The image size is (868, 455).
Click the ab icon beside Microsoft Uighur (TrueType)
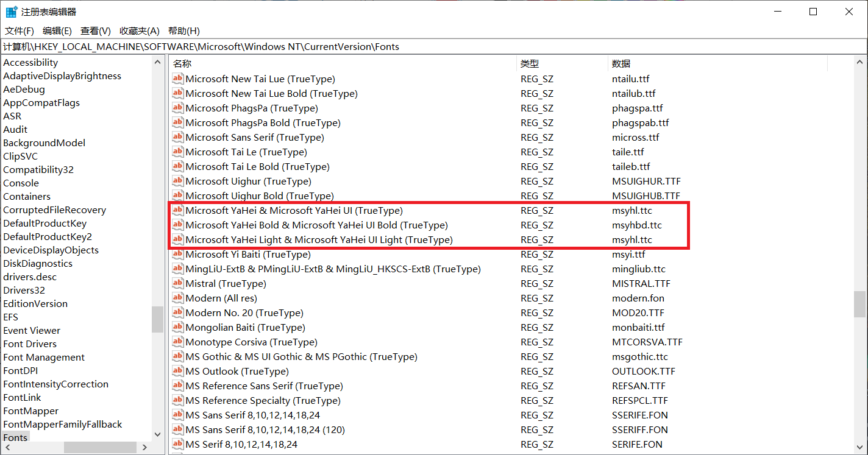(x=178, y=181)
